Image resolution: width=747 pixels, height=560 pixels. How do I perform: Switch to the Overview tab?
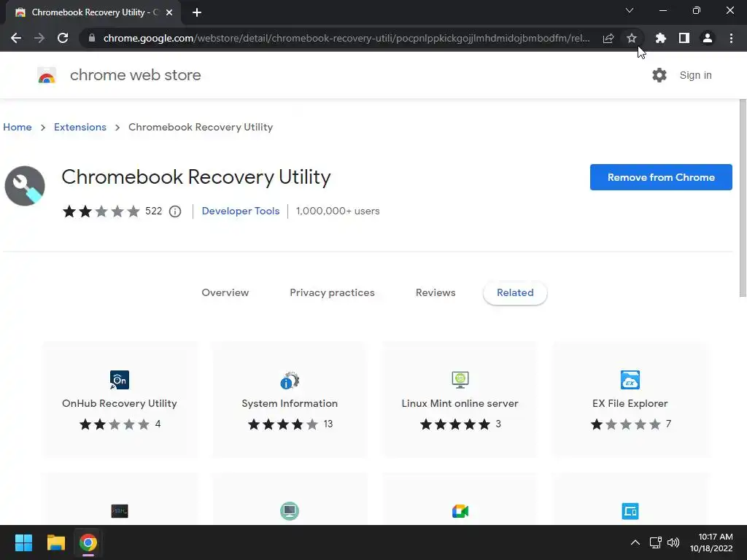click(225, 293)
